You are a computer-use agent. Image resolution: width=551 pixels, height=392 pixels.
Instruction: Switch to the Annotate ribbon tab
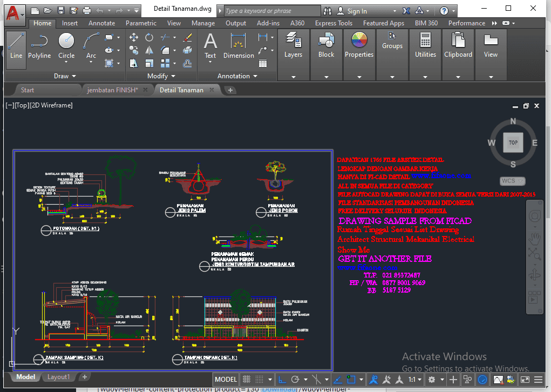click(x=101, y=23)
